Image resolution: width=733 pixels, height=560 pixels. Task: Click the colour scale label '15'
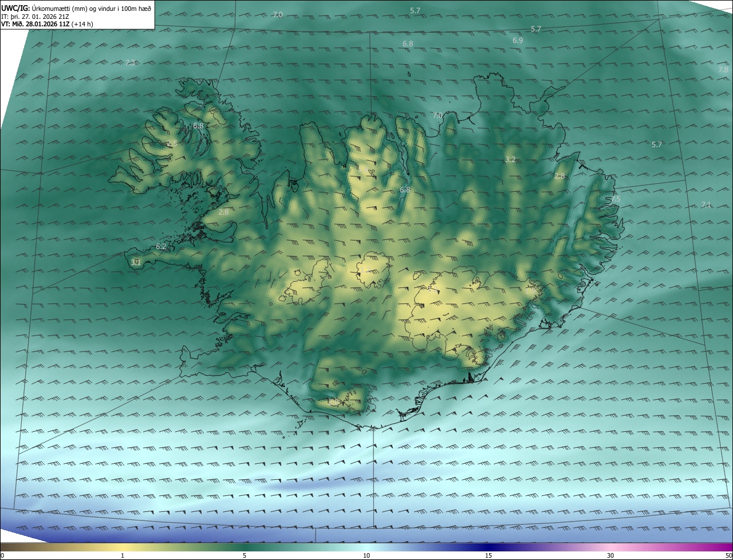(488, 555)
